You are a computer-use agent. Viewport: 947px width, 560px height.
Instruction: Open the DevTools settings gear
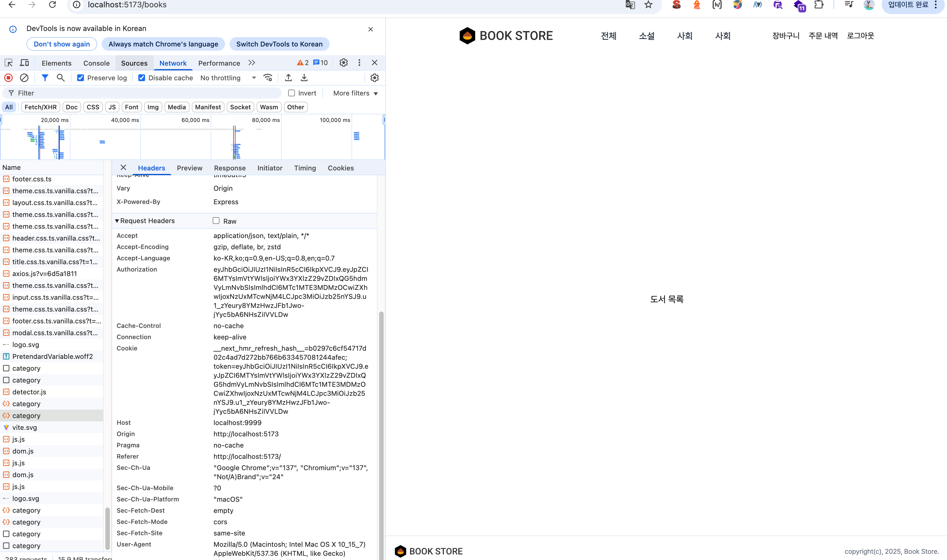343,63
